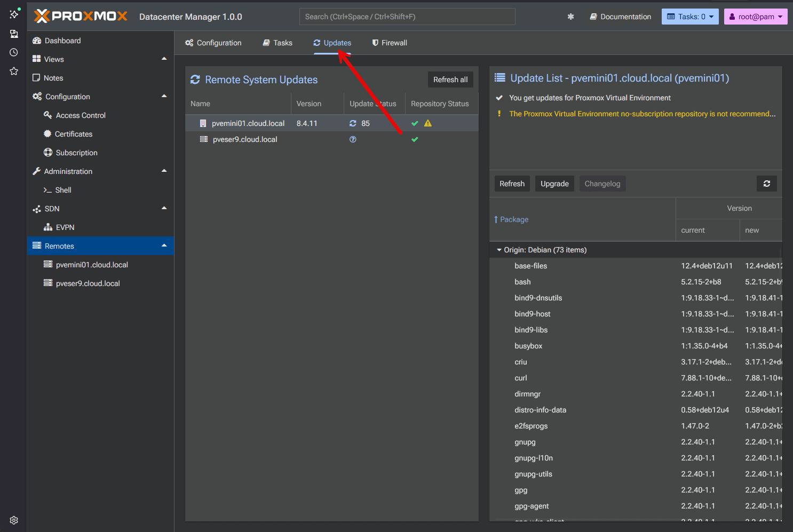Viewport: 793px width, 532px height.
Task: Open the clock history icon in far-left bar
Action: pyautogui.click(x=13, y=52)
